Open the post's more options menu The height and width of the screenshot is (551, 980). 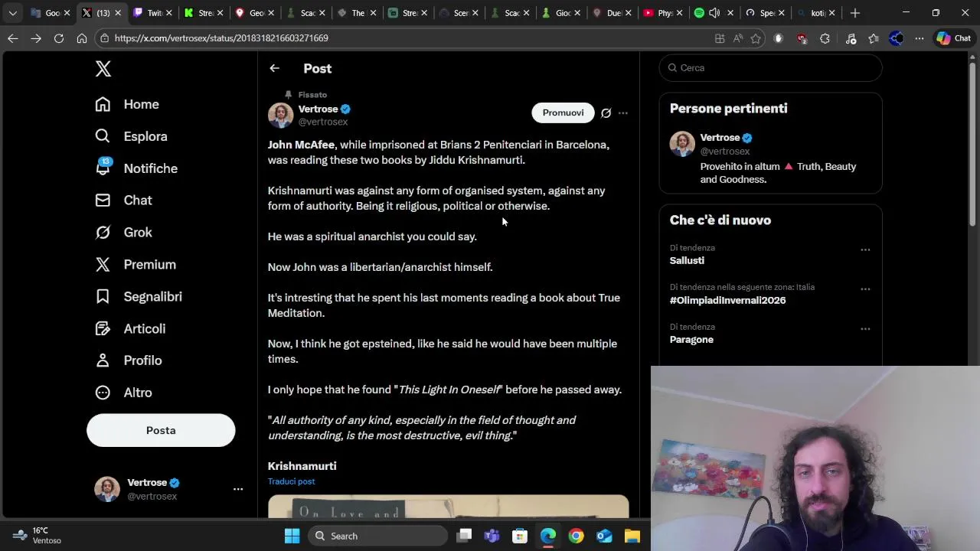pyautogui.click(x=623, y=113)
